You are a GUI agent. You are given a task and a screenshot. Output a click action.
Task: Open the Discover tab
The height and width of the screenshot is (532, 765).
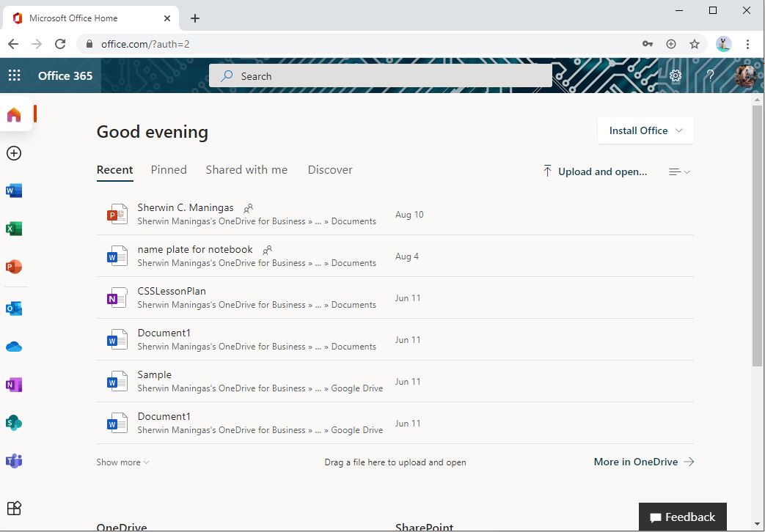[x=330, y=170]
